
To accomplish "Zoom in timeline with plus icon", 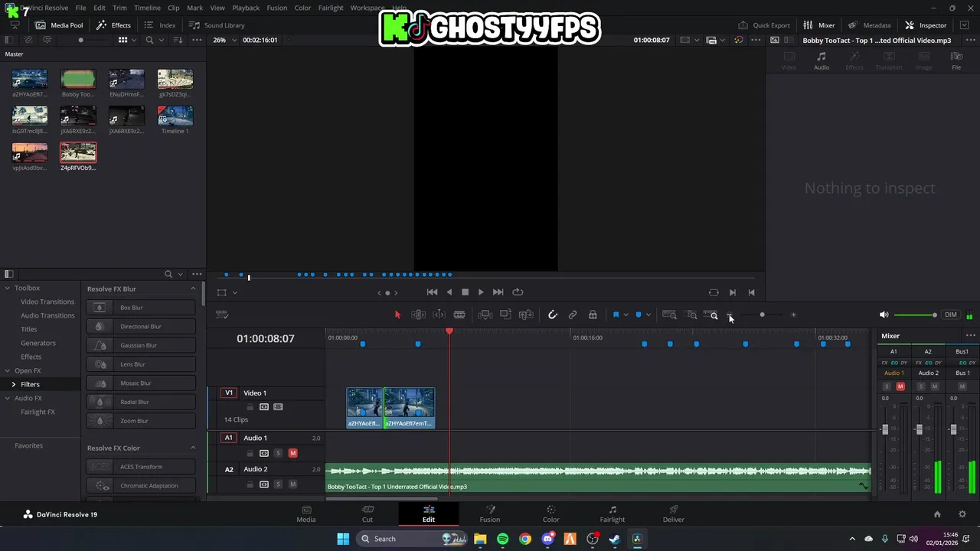I will (793, 315).
